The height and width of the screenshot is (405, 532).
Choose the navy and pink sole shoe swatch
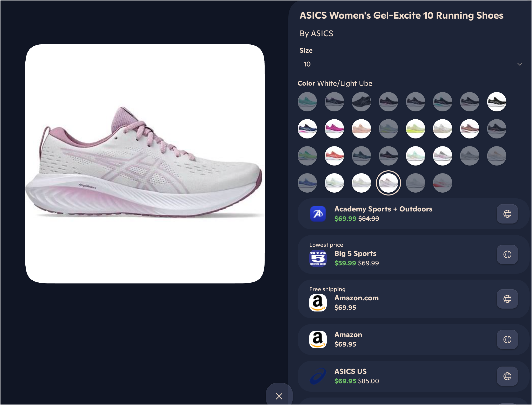point(307,129)
